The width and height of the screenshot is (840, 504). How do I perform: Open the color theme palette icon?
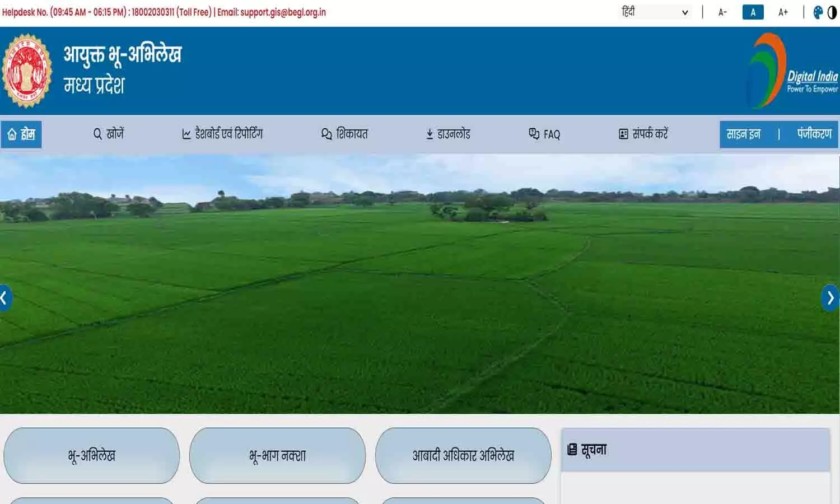pos(818,11)
